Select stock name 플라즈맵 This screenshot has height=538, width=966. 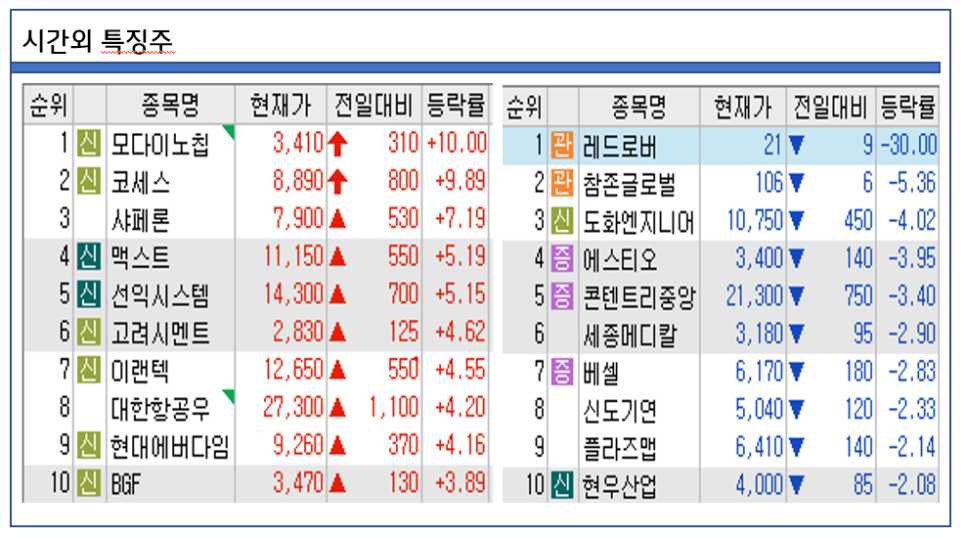click(620, 448)
